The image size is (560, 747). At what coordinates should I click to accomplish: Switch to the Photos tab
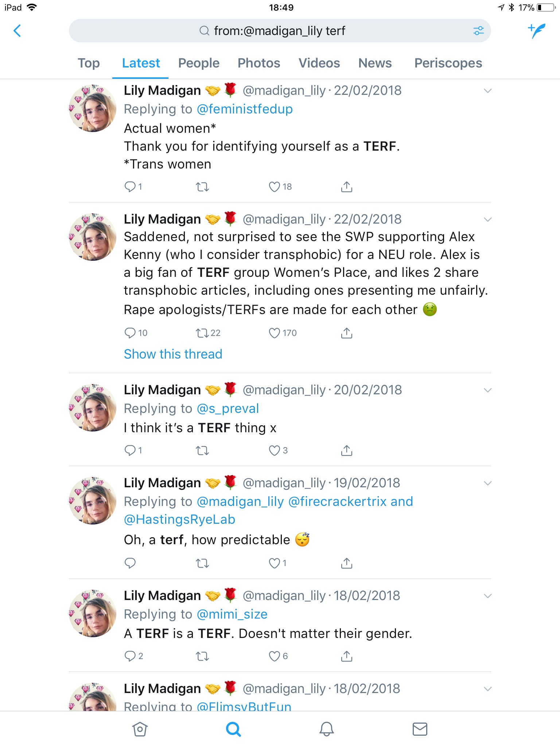(x=259, y=63)
